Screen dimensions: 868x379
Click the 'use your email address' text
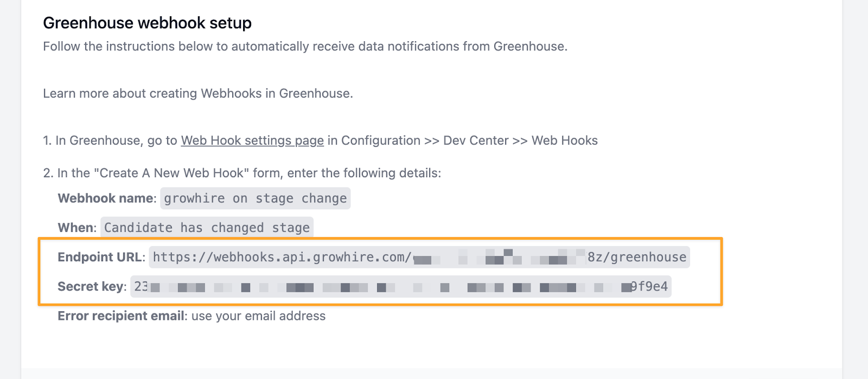point(258,316)
